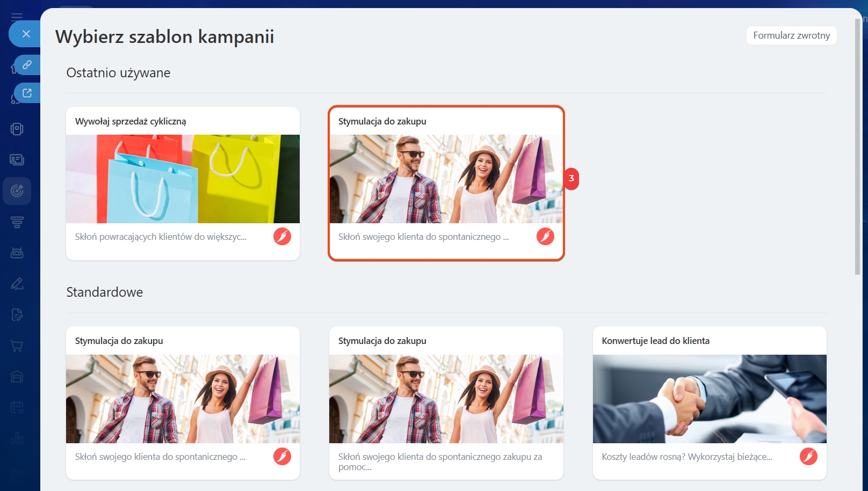Select the Wywołaj sprzedaż cykliczną template
This screenshot has width=868, height=491.
click(183, 182)
